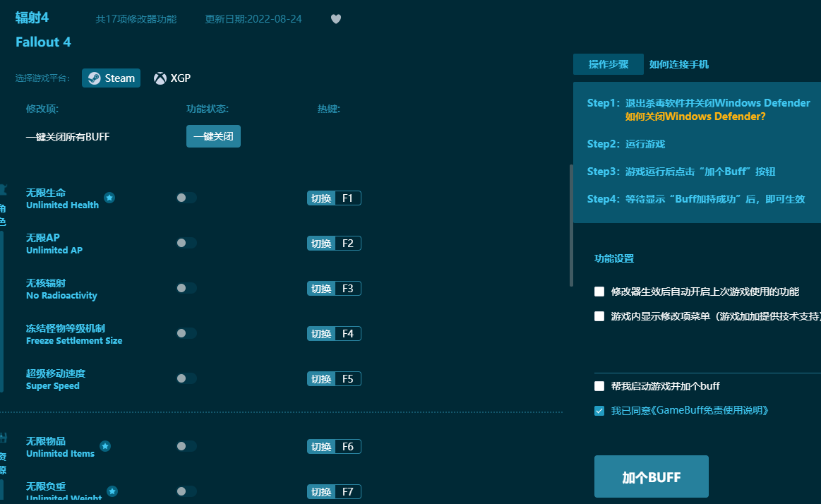
Task: Click the star badge beside Unlimited Health
Action: tap(109, 198)
